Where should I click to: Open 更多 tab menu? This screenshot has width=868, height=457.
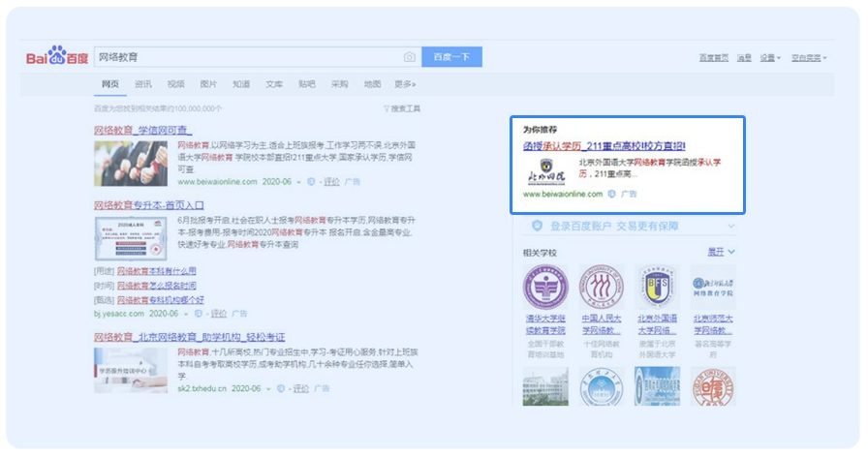[405, 84]
